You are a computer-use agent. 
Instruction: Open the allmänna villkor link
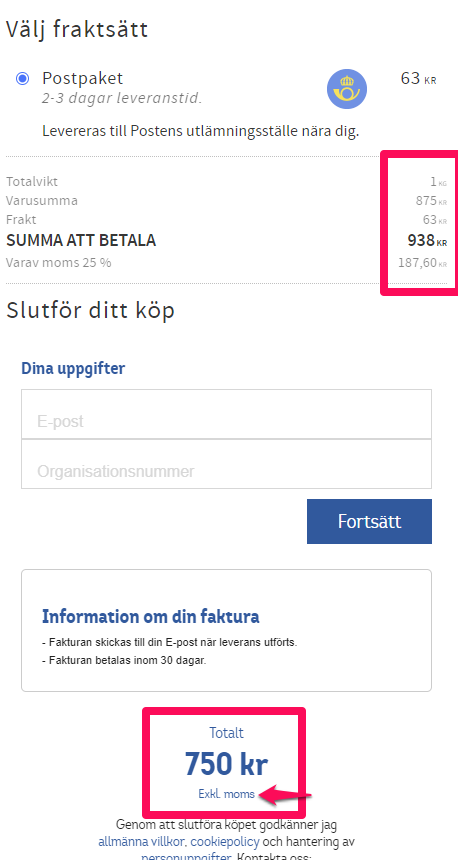click(141, 840)
